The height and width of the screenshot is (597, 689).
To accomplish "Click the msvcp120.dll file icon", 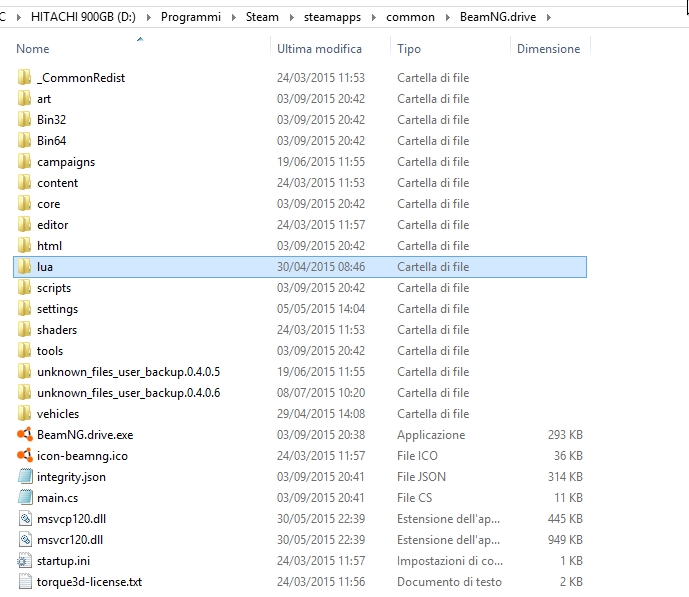I will pyautogui.click(x=25, y=519).
